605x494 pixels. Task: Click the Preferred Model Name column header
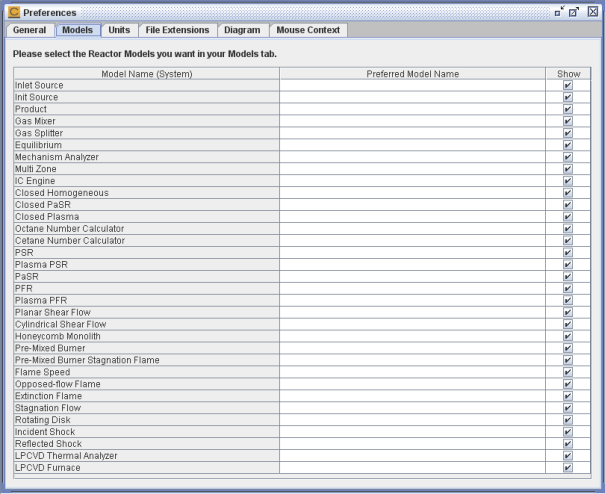[412, 74]
